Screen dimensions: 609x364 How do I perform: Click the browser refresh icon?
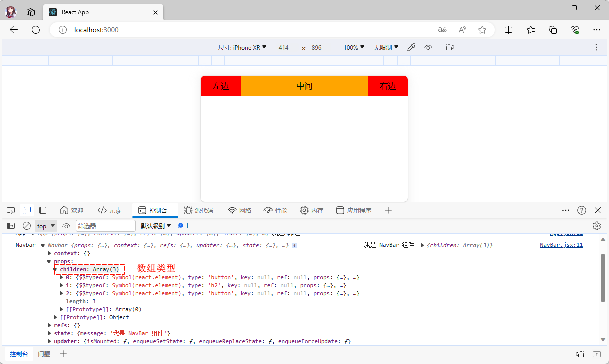(x=36, y=30)
